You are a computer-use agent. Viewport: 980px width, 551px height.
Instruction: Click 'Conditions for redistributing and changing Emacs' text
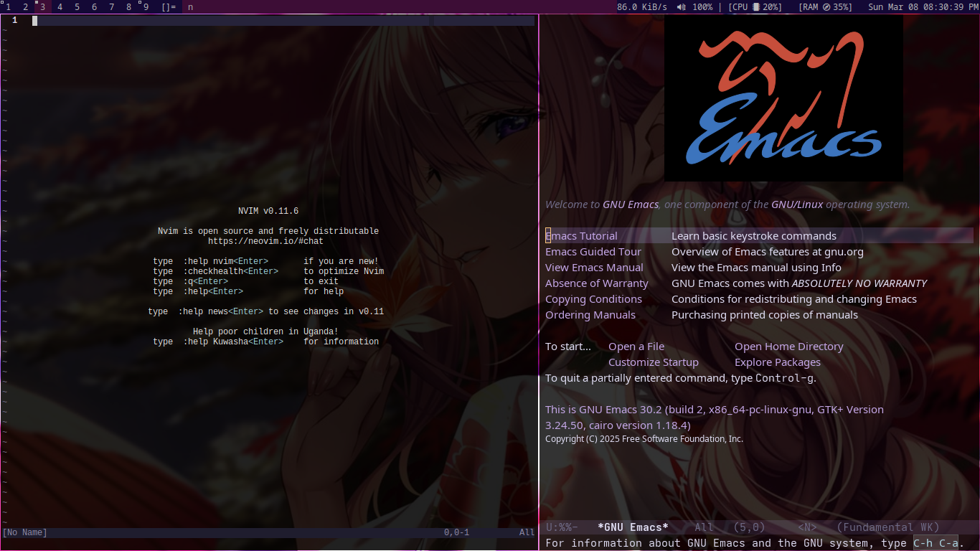(x=794, y=299)
